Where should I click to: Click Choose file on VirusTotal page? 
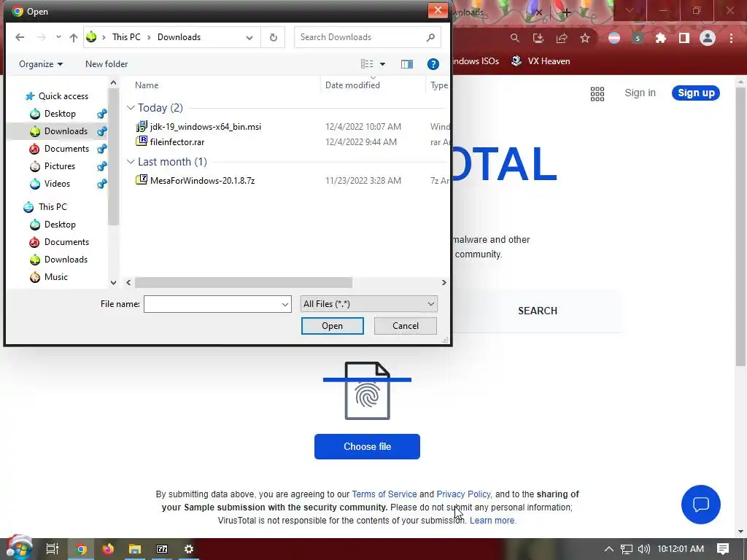[x=367, y=447]
